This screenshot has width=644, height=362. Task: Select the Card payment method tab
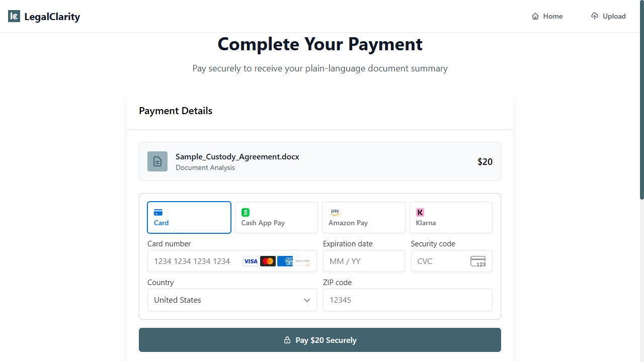tap(189, 218)
